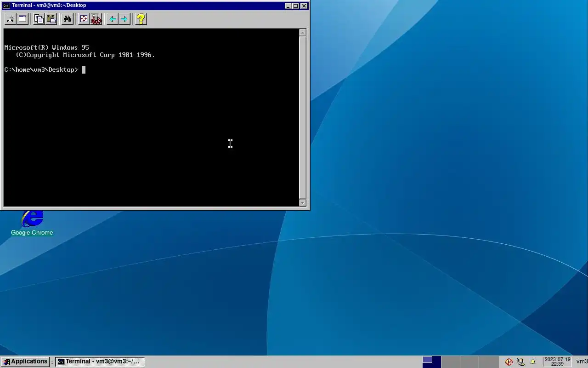Select the active first workspace in pager
588x368 pixels.
[x=431, y=362]
